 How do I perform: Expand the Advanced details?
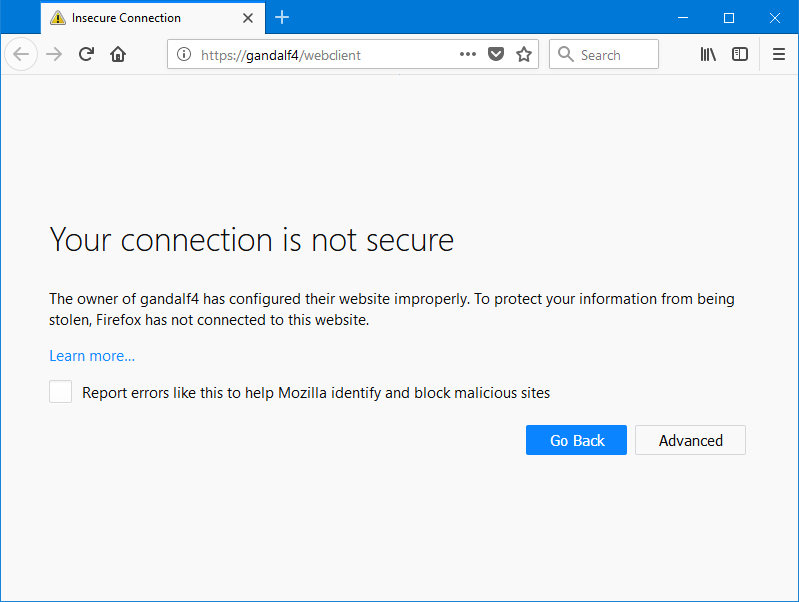(690, 440)
